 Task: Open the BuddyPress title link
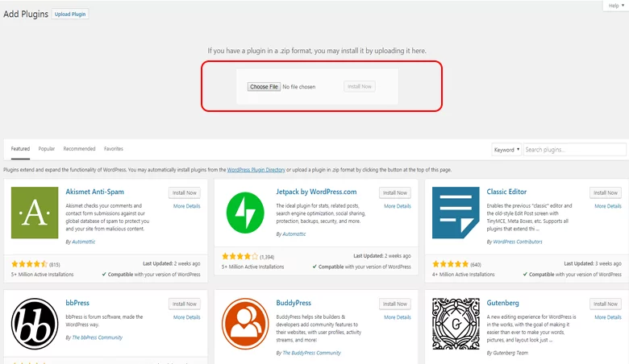pyautogui.click(x=294, y=303)
